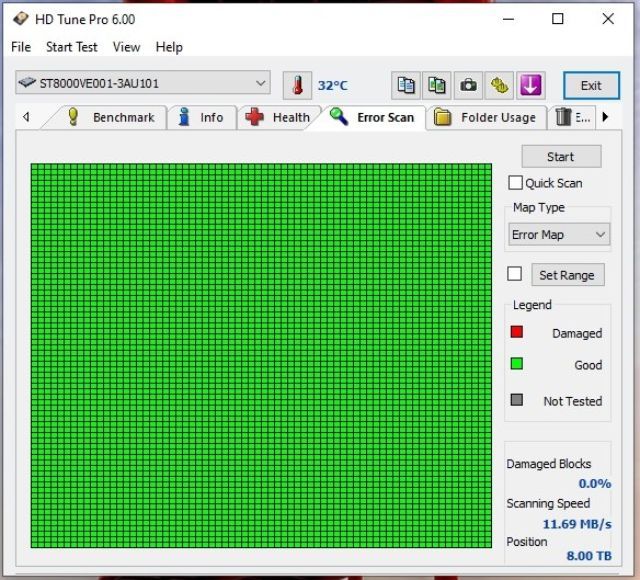This screenshot has height=580, width=640.
Task: Open the File menu
Action: tap(21, 47)
